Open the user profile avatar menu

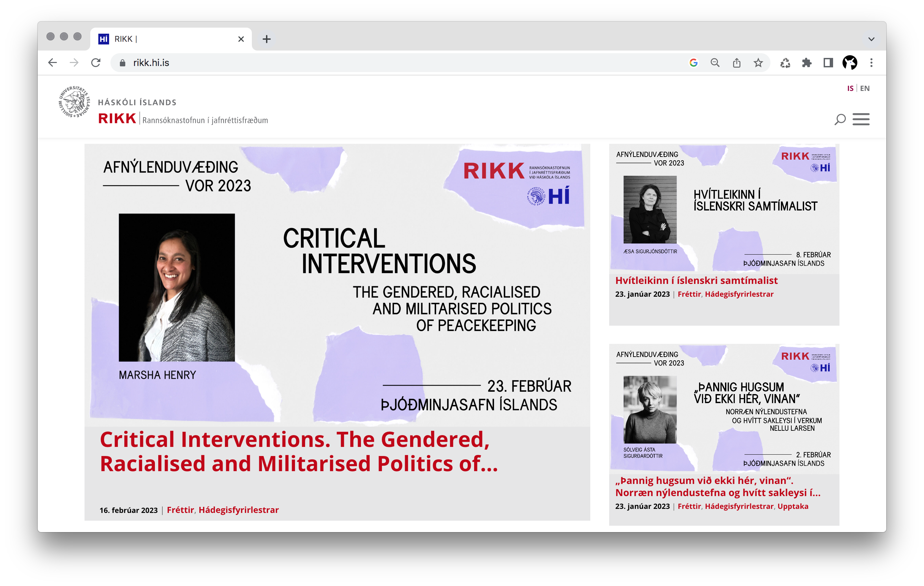[850, 63]
